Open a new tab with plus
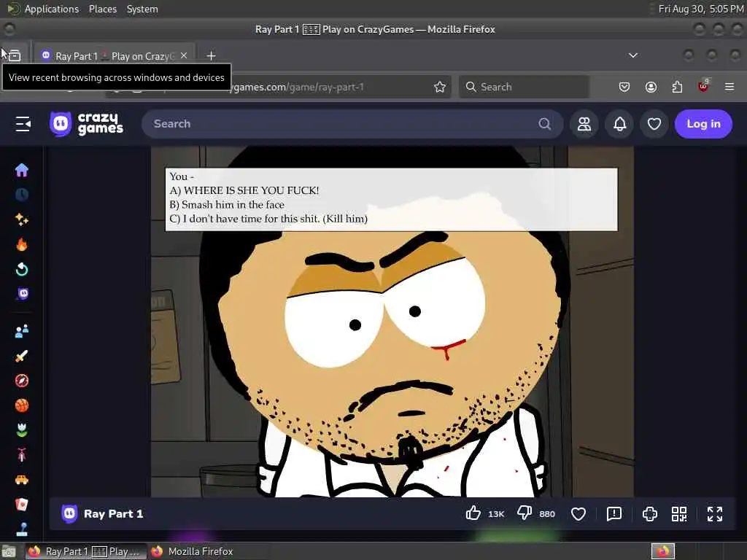Image resolution: width=747 pixels, height=560 pixels. point(211,55)
